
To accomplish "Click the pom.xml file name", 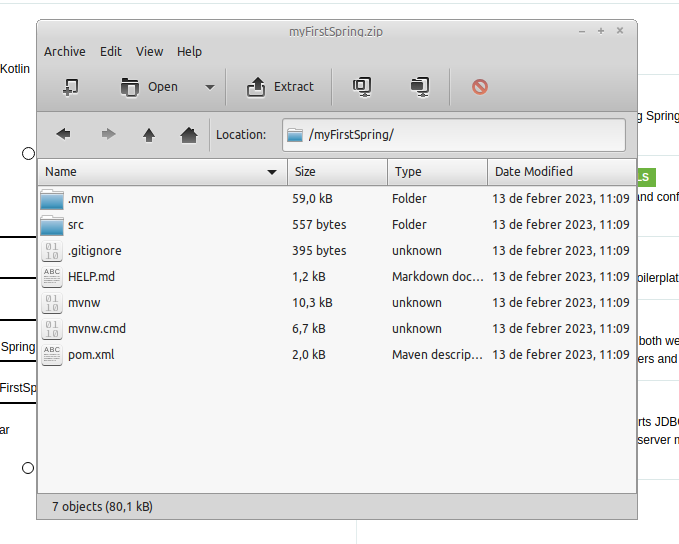I will click(x=91, y=355).
